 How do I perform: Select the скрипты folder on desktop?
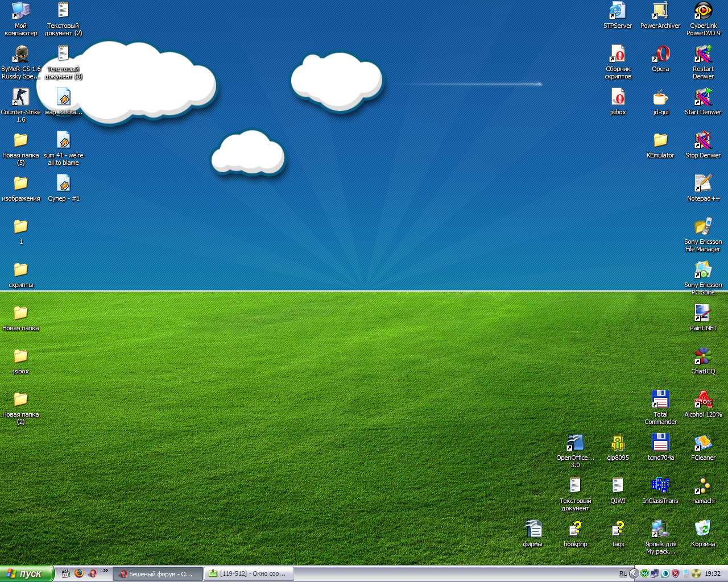(20, 271)
